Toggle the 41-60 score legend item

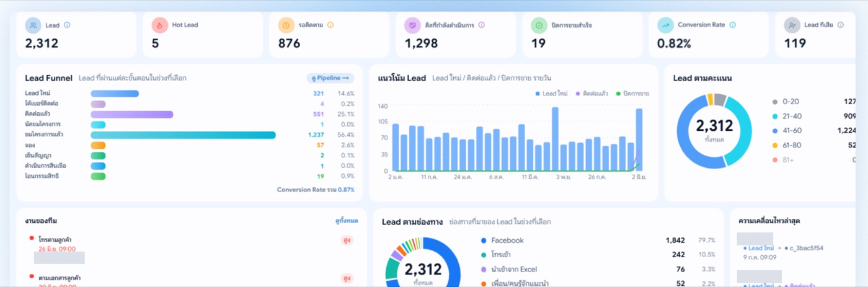pyautogui.click(x=815, y=131)
